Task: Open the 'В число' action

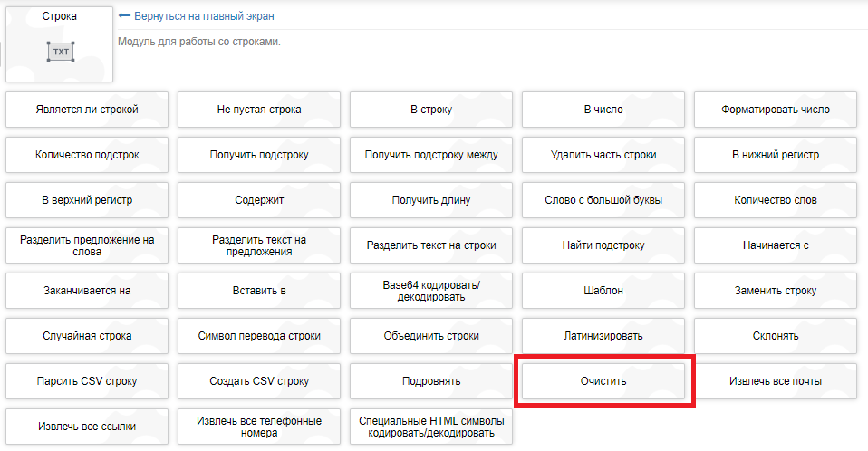Action: 603,110
